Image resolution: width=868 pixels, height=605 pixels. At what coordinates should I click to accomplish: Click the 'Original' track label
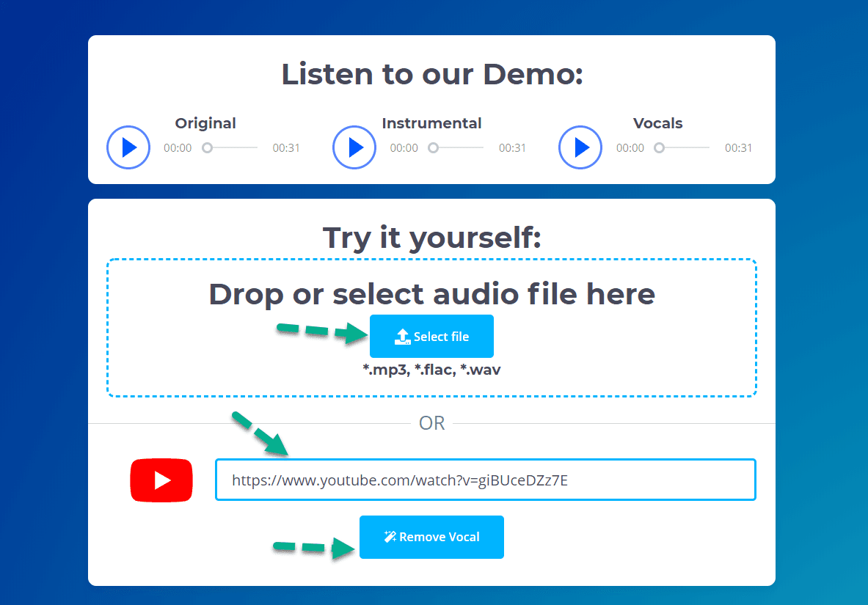coord(205,123)
